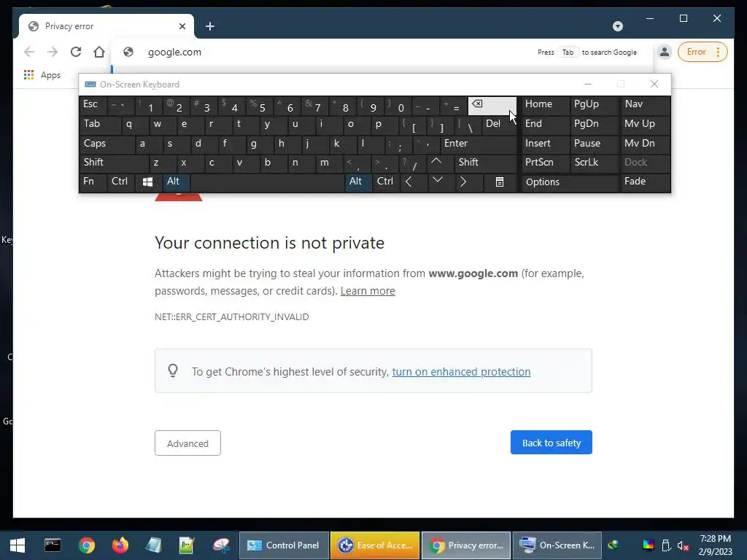This screenshot has width=747, height=560.
Task: Close the Privacy error tab
Action: [182, 26]
